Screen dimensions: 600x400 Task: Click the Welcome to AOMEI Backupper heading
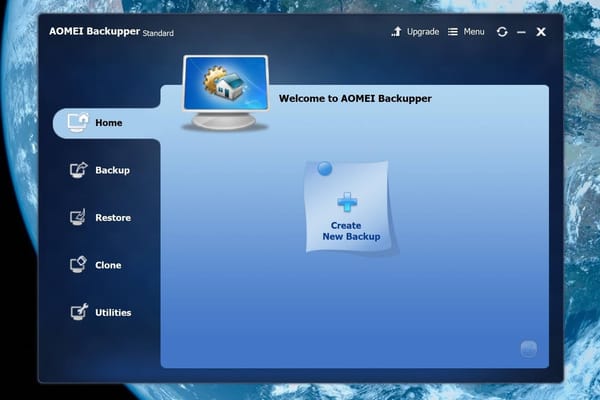[355, 98]
